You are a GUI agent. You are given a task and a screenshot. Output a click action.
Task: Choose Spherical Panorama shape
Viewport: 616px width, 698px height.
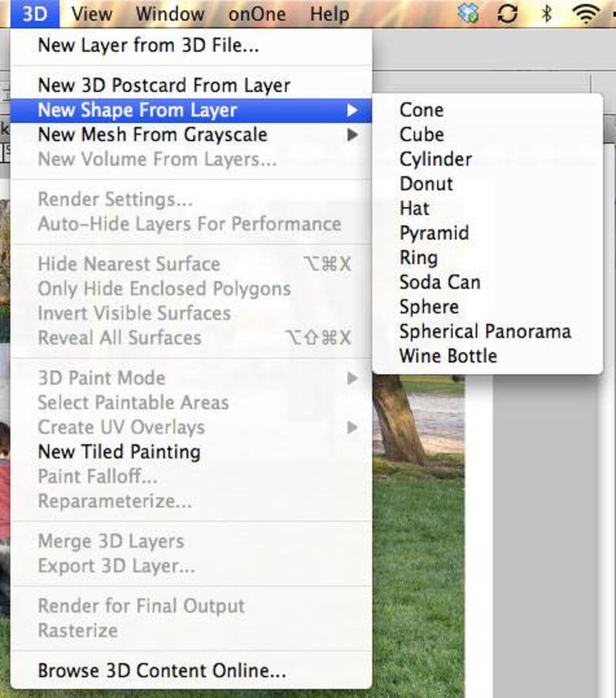(x=485, y=332)
